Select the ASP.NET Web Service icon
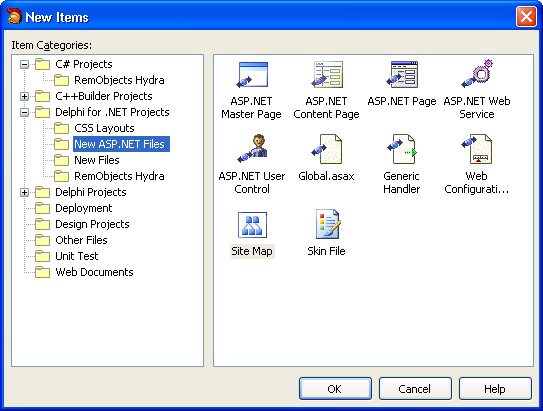 [x=477, y=73]
